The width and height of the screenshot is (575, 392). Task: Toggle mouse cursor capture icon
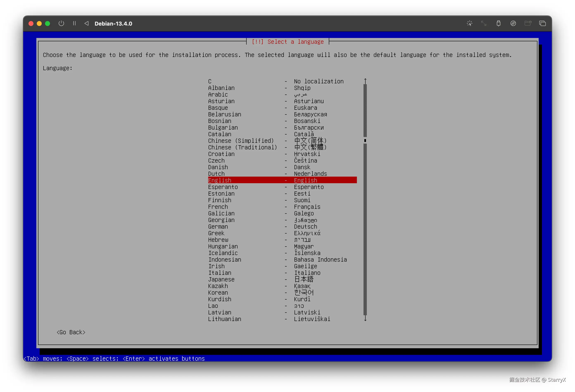(469, 24)
